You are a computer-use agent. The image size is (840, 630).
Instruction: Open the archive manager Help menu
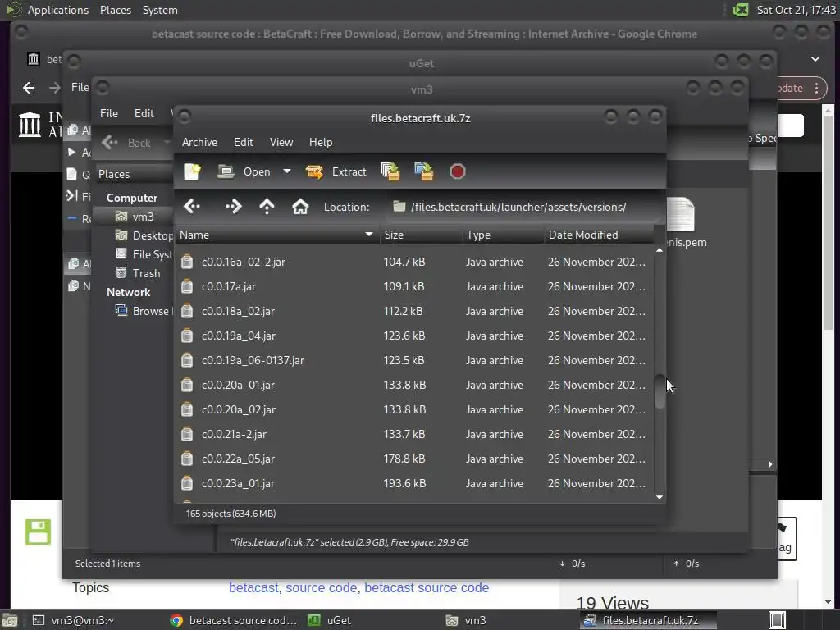click(321, 142)
